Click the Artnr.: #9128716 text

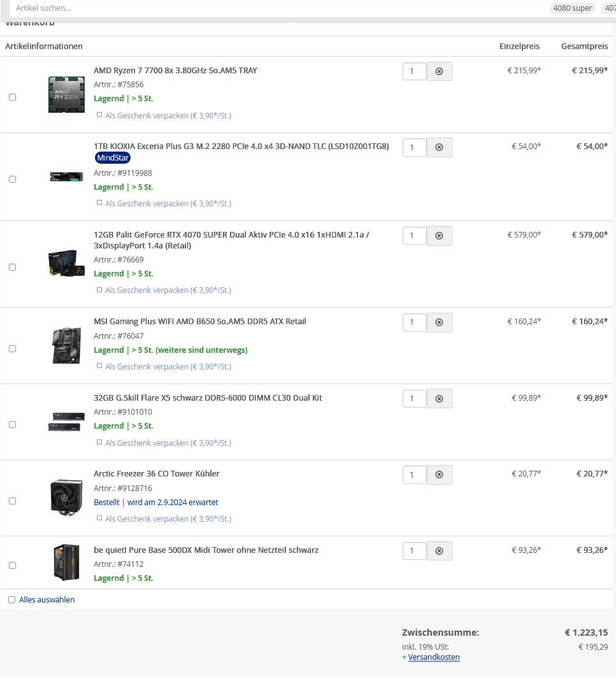point(123,488)
